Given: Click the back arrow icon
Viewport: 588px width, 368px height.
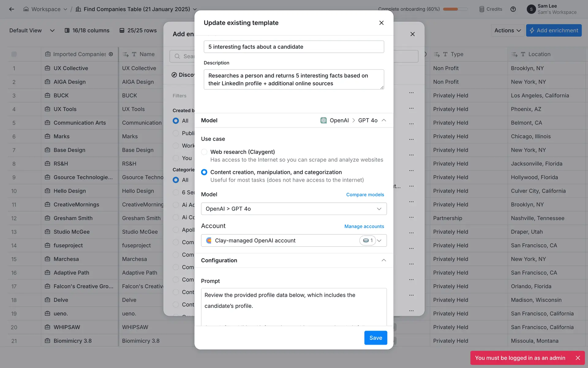Looking at the screenshot, I should coord(12,9).
